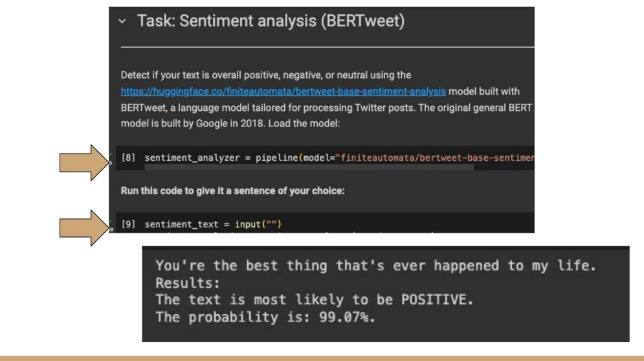Click the [9] run cell execution counter
644x361 pixels.
128,224
